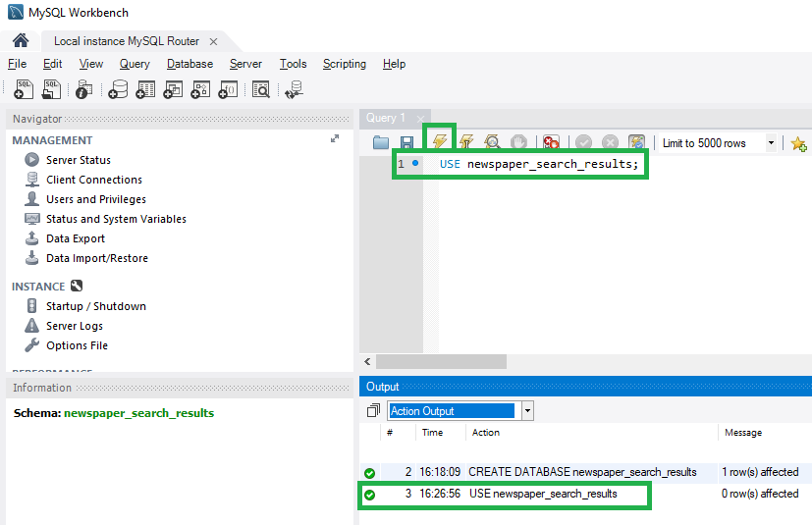Toggle the line 1 breakpoint marker dot
The width and height of the screenshot is (812, 525).
click(416, 164)
